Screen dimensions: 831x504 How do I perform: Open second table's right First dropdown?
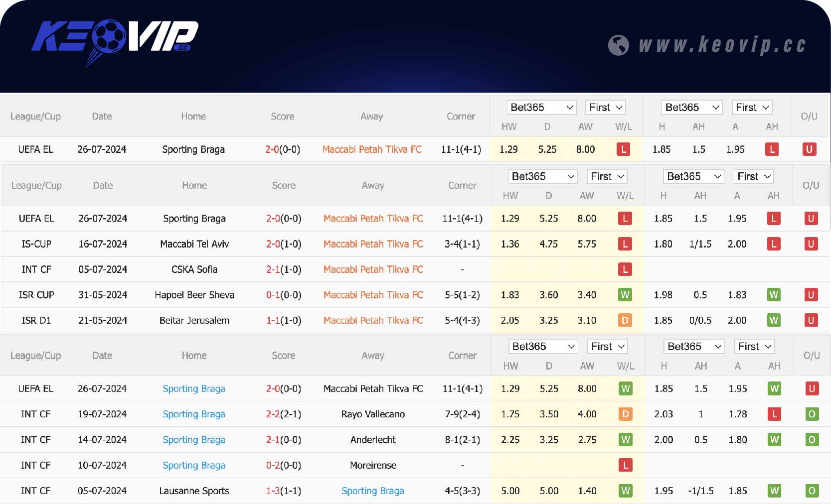[753, 176]
